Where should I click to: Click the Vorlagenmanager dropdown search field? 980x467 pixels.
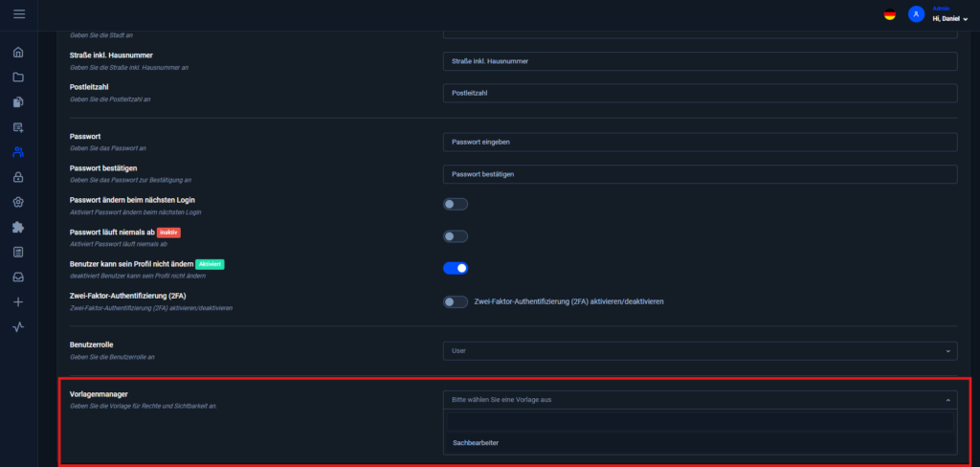pos(700,421)
